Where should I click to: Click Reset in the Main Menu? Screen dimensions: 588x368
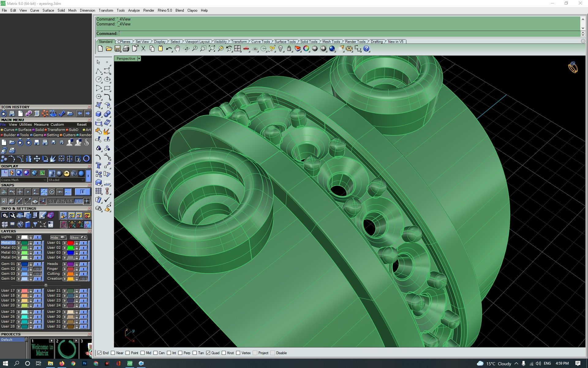pyautogui.click(x=81, y=125)
